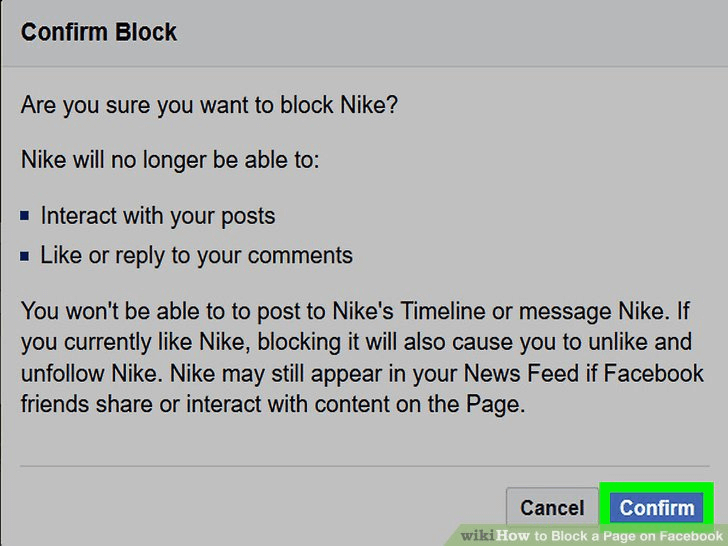
Task: Click the line Nike will no longer be able to
Action: pos(170,160)
